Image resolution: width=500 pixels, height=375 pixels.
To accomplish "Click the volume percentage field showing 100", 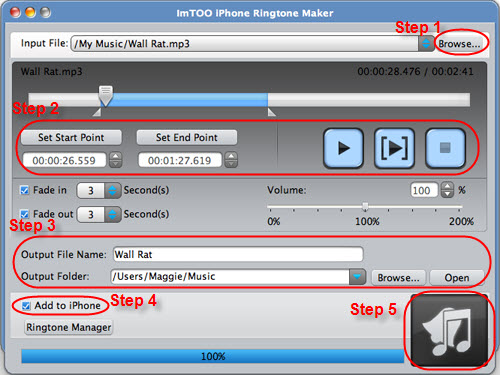I will point(423,190).
